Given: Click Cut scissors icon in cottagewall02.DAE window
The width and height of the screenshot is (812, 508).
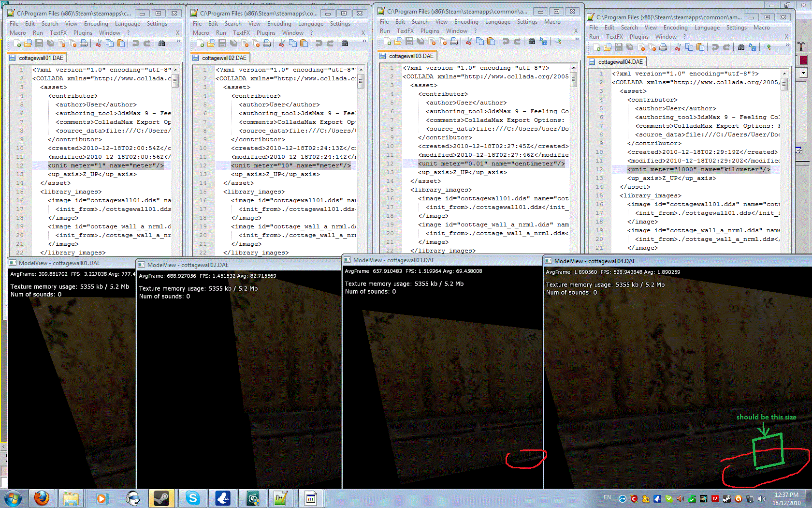Looking at the screenshot, I should pyautogui.click(x=281, y=44).
